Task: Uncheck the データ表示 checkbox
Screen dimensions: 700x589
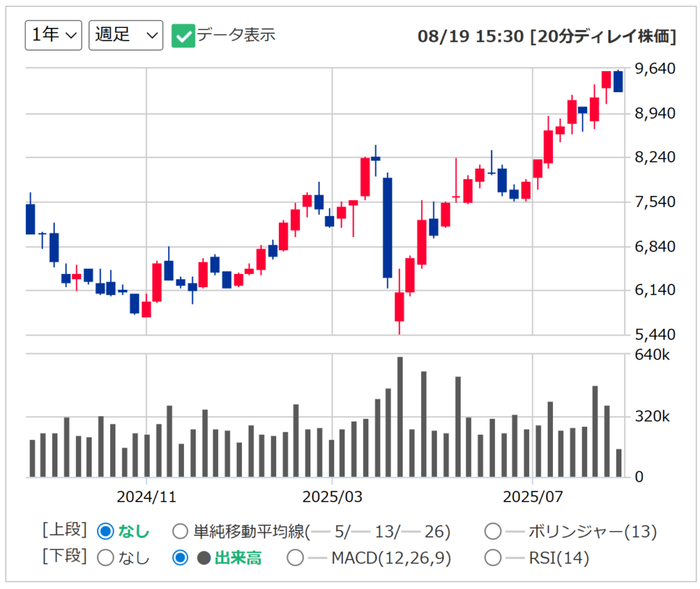Action: click(x=183, y=36)
